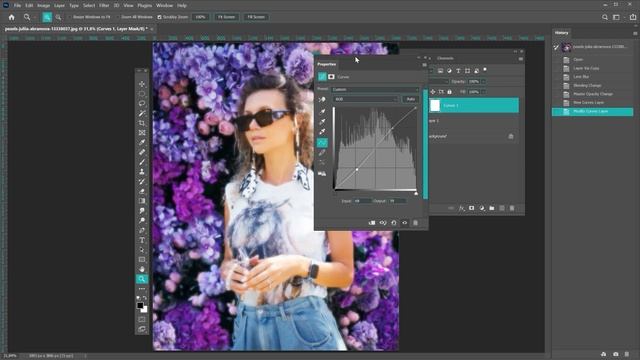Click the lower control point on the curve

[x=357, y=169]
